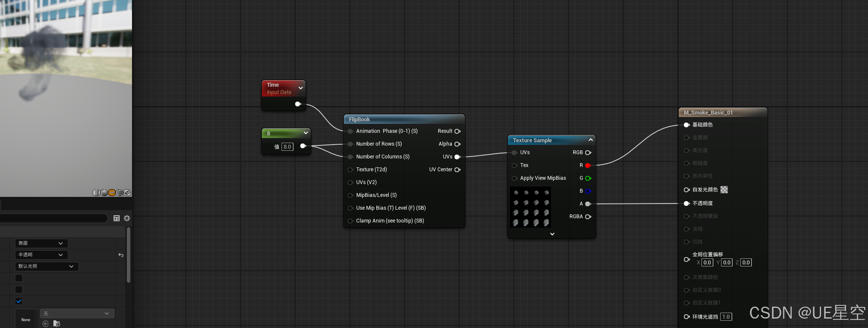Image resolution: width=868 pixels, height=328 pixels.
Task: Select the FlipBook node title bar
Action: pyautogui.click(x=404, y=119)
